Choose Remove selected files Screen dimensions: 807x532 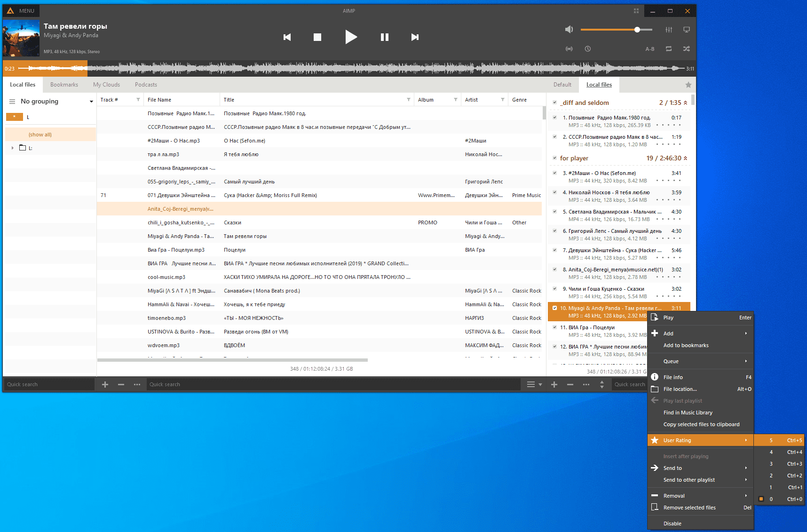point(701,508)
